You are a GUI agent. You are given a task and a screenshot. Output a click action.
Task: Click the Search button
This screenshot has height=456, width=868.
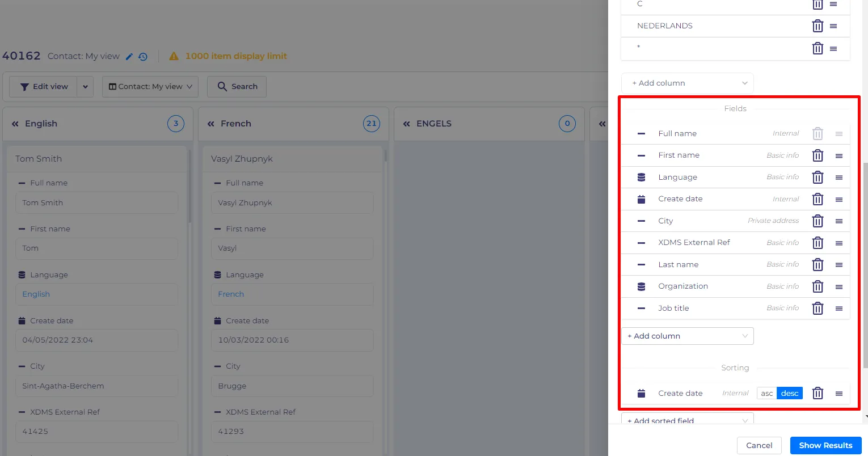click(x=237, y=87)
